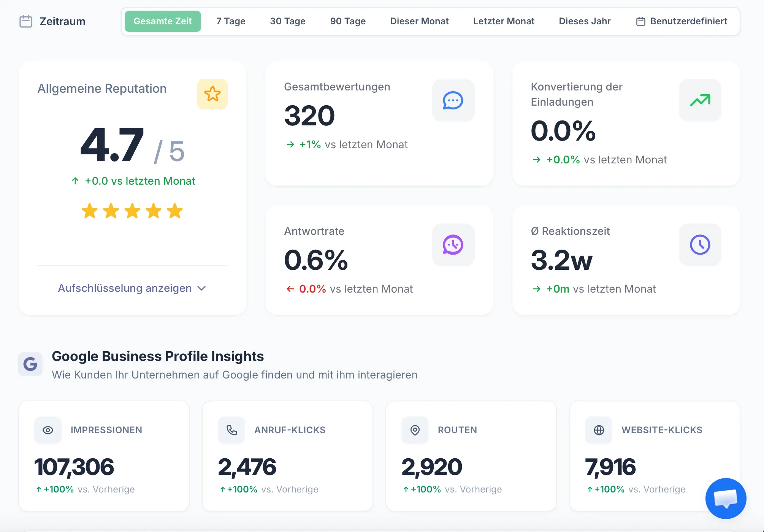
Task: Click the eye icon next to Impressionen
Action: tap(48, 430)
